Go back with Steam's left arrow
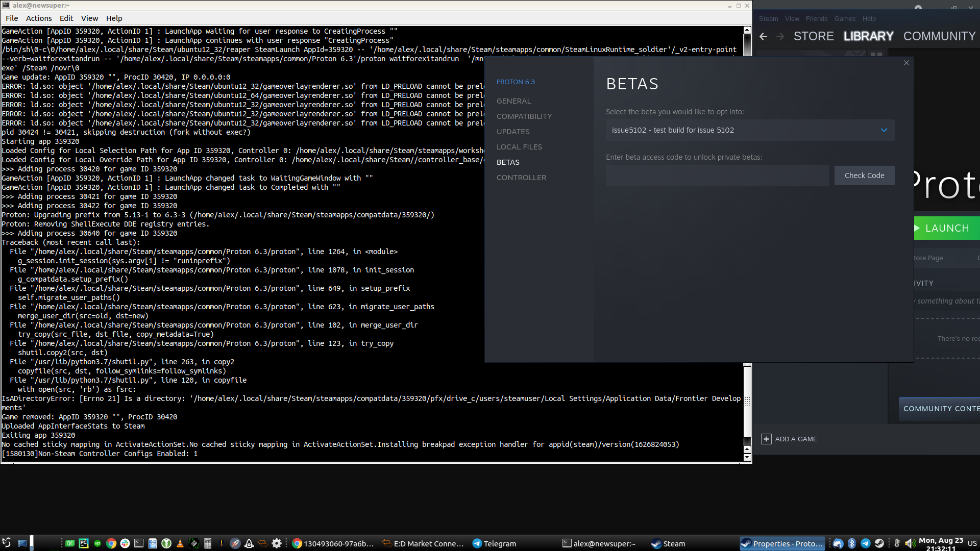The width and height of the screenshot is (980, 551). pos(764,36)
